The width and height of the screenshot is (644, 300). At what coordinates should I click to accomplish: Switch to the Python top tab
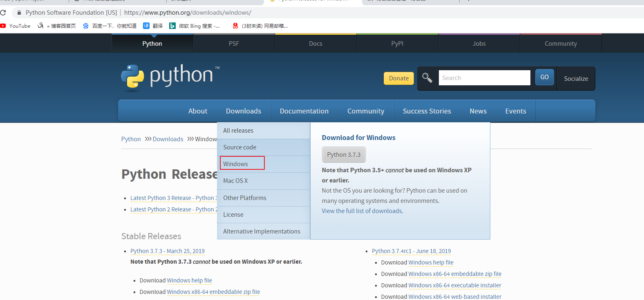(x=152, y=44)
